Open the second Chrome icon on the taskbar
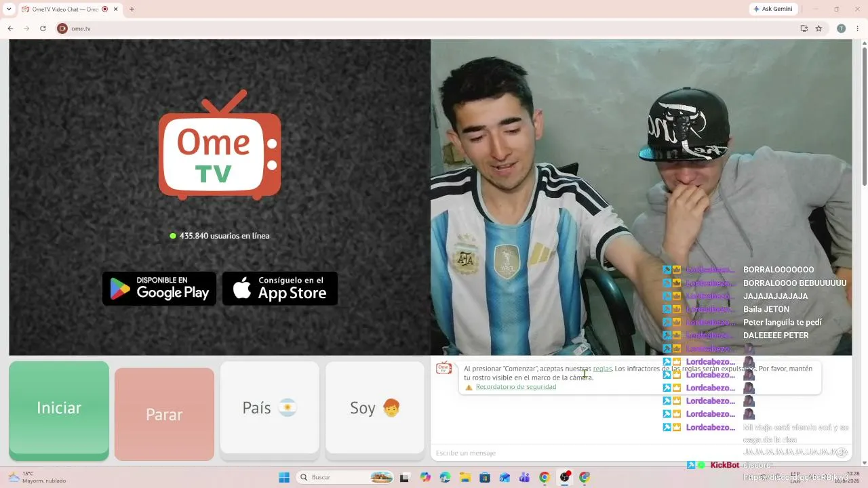 point(585,477)
